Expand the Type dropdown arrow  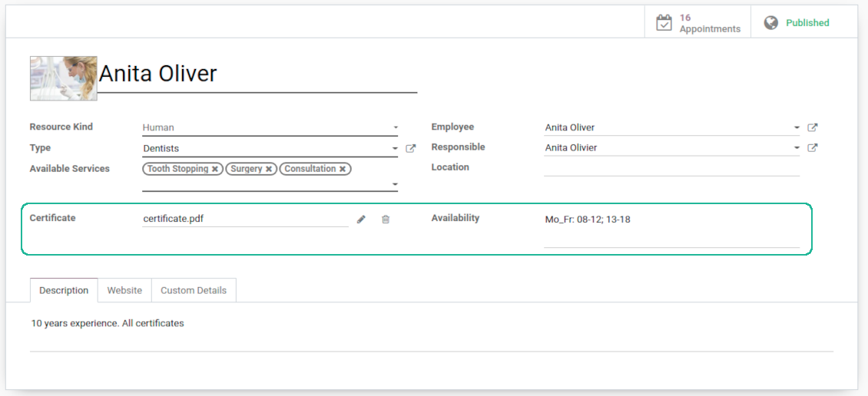point(395,149)
